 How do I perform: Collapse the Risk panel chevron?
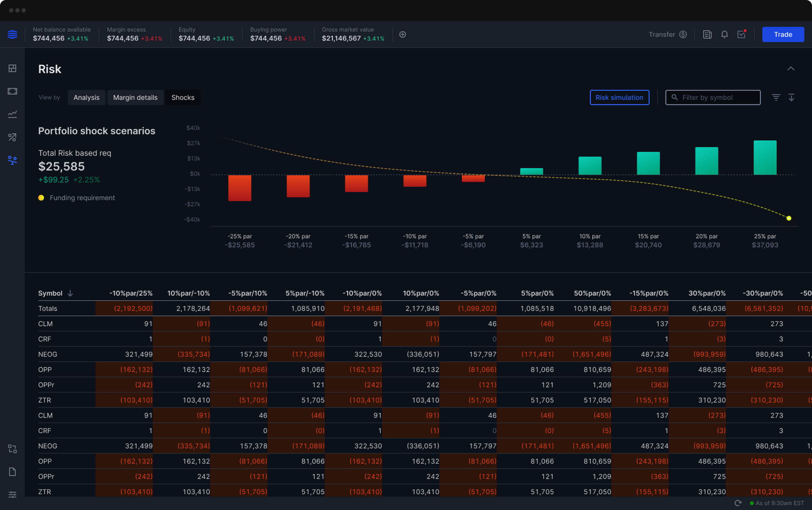[x=791, y=69]
